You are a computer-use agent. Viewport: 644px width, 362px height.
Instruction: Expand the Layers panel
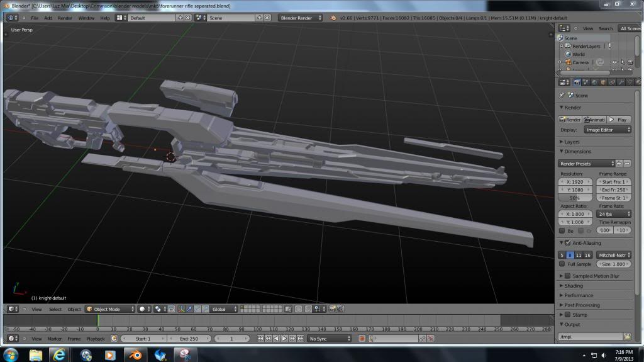pos(571,142)
